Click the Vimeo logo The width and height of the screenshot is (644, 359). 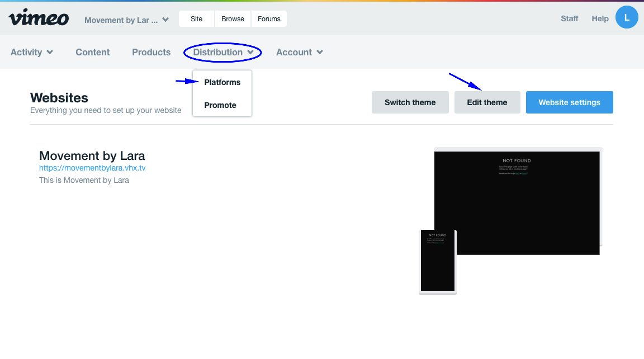point(39,17)
